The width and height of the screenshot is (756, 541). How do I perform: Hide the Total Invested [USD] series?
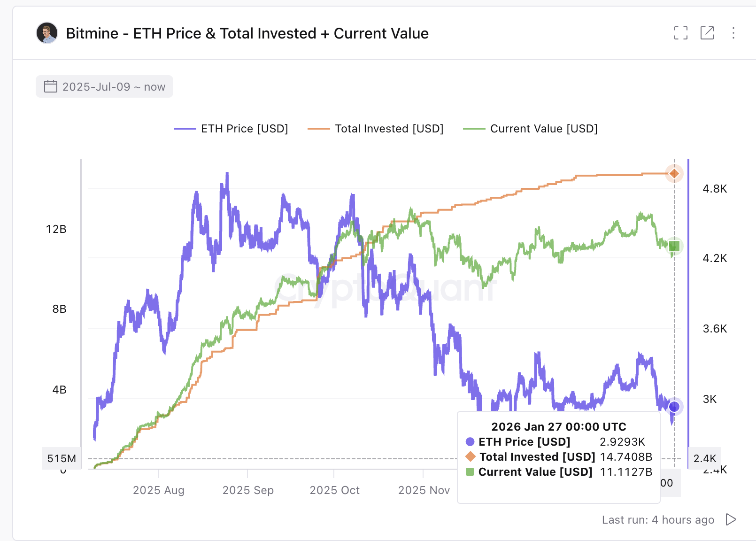tap(389, 128)
